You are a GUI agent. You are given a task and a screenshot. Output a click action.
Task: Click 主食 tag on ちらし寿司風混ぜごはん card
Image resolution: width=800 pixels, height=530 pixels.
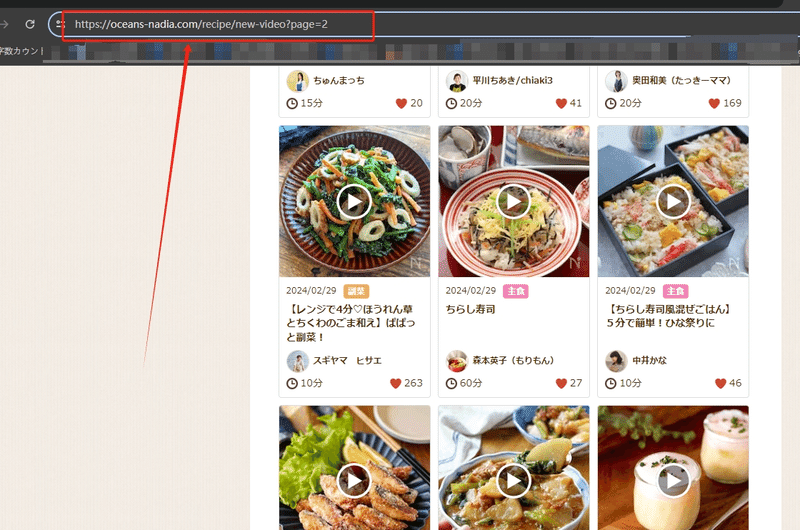tap(676, 291)
